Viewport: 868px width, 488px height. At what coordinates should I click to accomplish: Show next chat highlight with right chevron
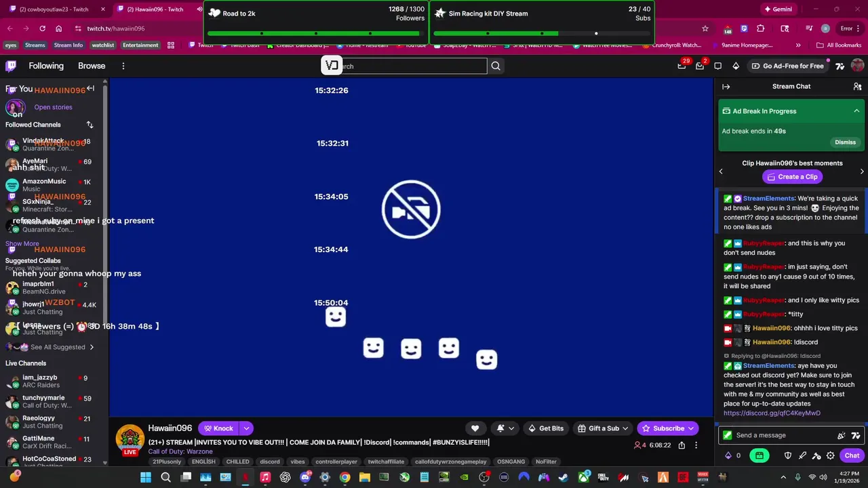coord(862,171)
